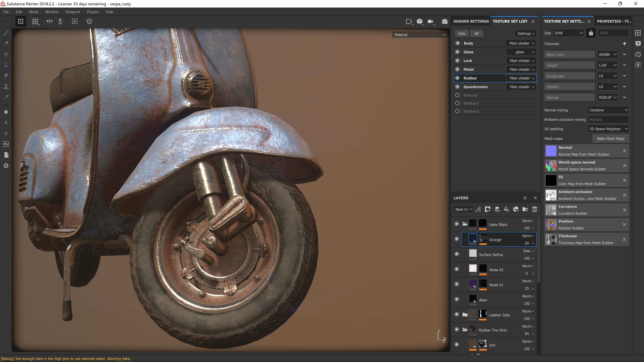Click the Base Color channel name field

570,54
